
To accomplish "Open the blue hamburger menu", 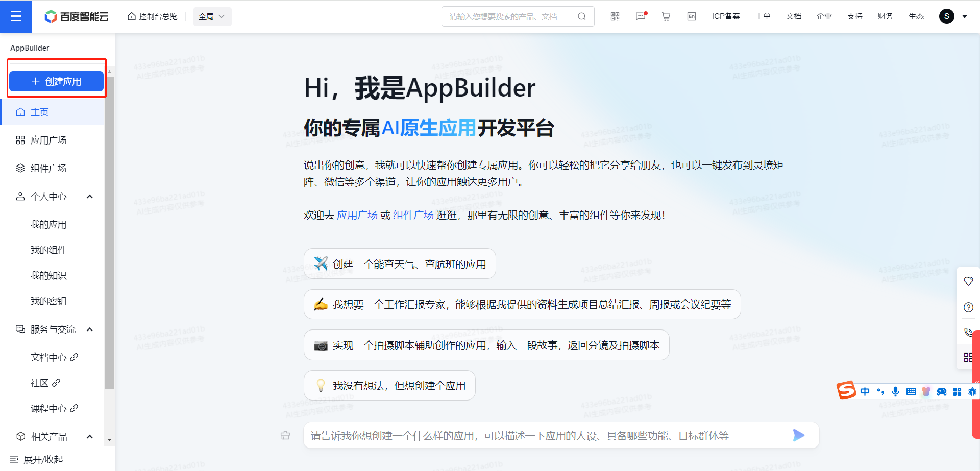I will coord(16,16).
